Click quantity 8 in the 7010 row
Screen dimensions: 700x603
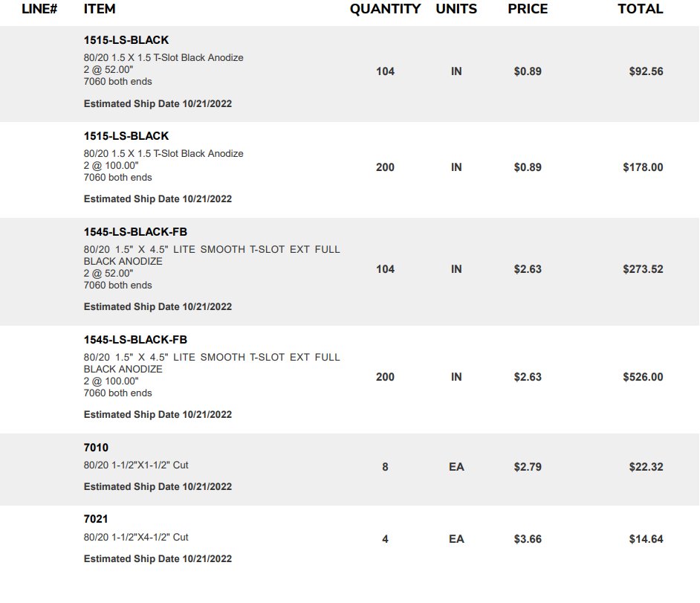[x=385, y=467]
